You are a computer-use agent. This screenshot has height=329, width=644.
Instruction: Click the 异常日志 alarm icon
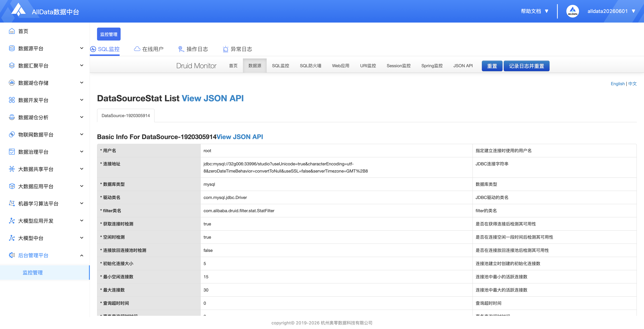[x=225, y=49]
